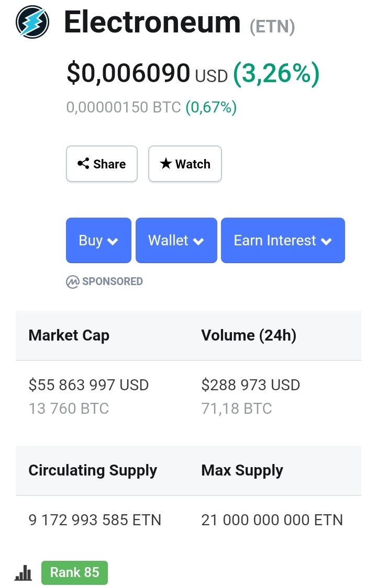Click the Max Supply header
The image size is (377, 588).
242,471
